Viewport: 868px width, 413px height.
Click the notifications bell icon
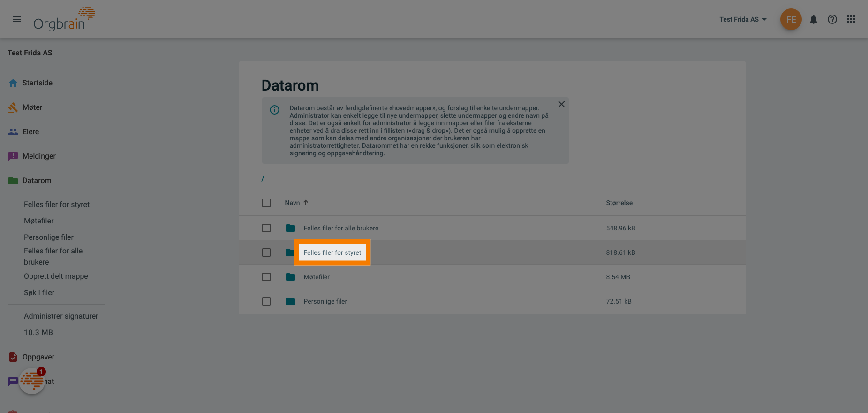tap(814, 19)
